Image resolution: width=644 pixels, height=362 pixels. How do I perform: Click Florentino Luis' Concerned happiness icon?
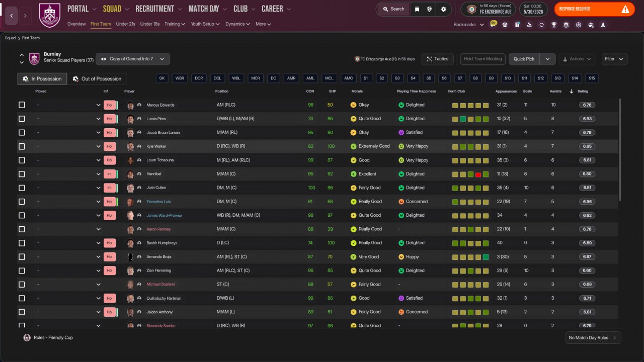click(x=401, y=202)
